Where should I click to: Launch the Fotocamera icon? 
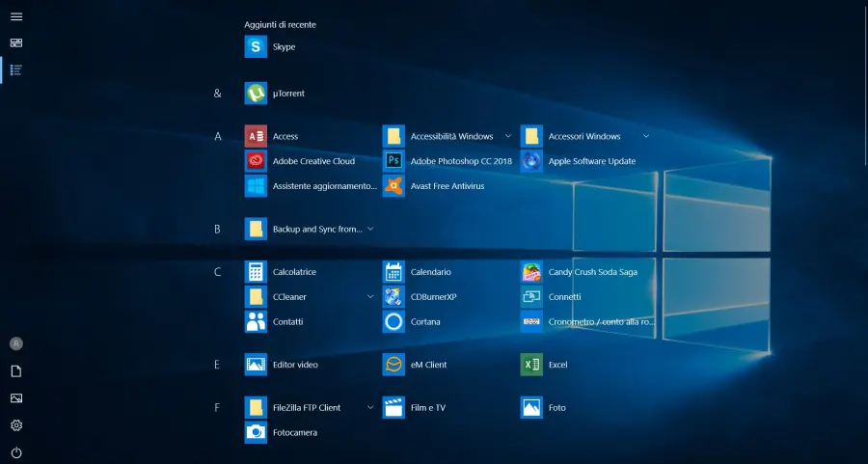(x=256, y=432)
